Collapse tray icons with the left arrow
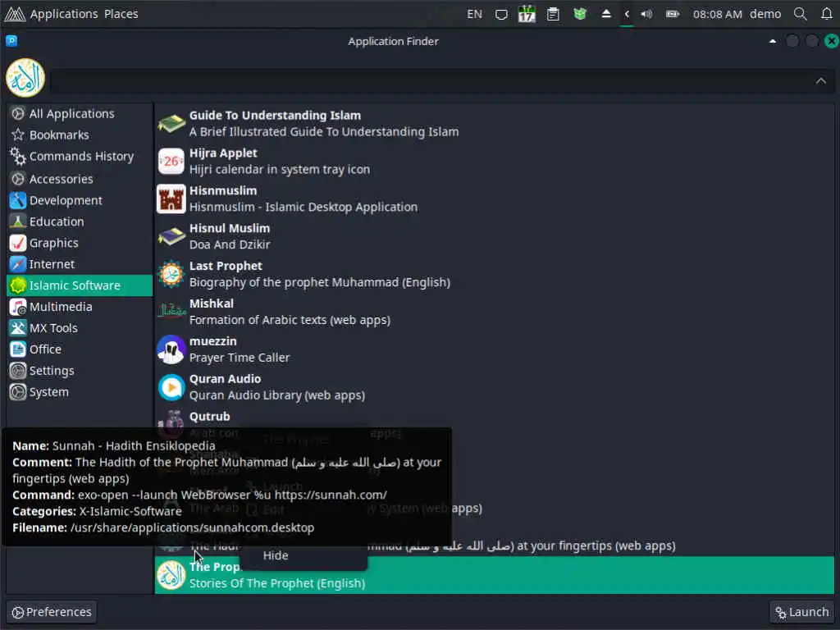 tap(627, 14)
